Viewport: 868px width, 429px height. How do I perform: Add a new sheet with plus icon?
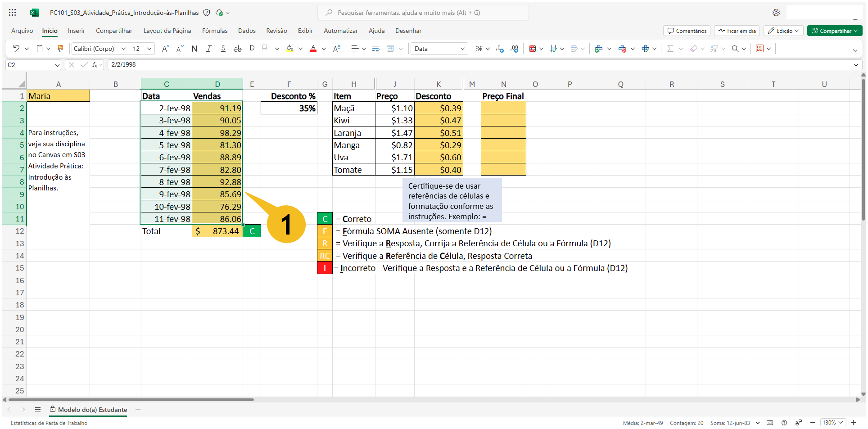138,410
